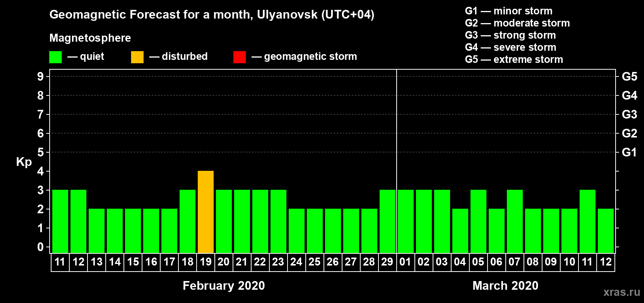Click the Magnetosphere heading
The height and width of the screenshot is (303, 644).
coord(90,38)
